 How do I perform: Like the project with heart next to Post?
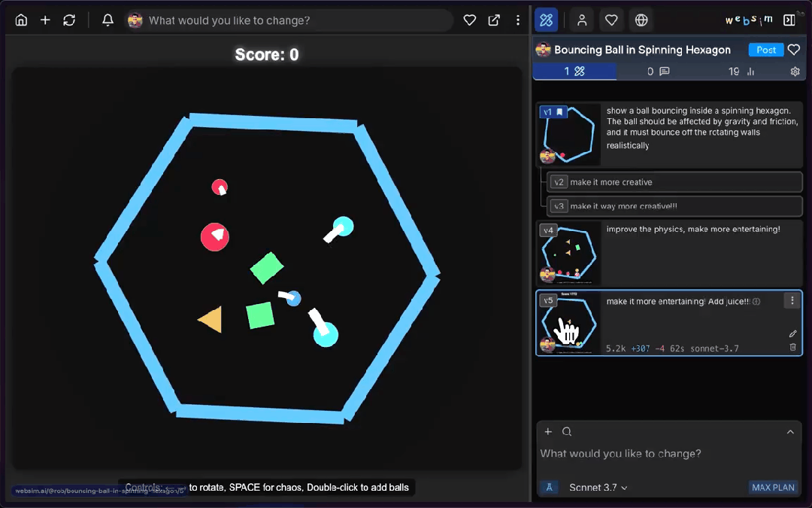click(794, 50)
